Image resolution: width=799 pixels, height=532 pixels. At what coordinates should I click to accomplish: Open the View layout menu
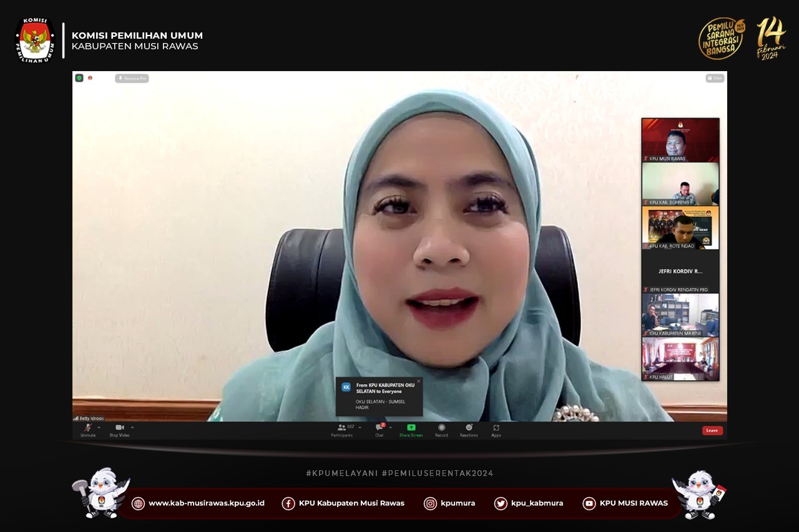[x=715, y=78]
